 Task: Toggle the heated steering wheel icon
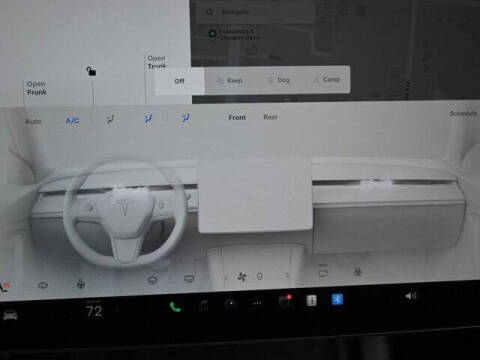[x=81, y=284]
